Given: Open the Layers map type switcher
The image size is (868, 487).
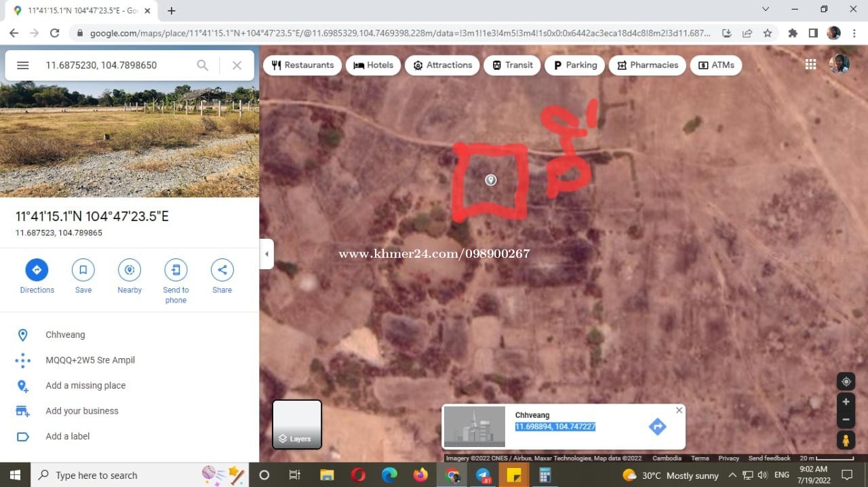Looking at the screenshot, I should (x=297, y=425).
